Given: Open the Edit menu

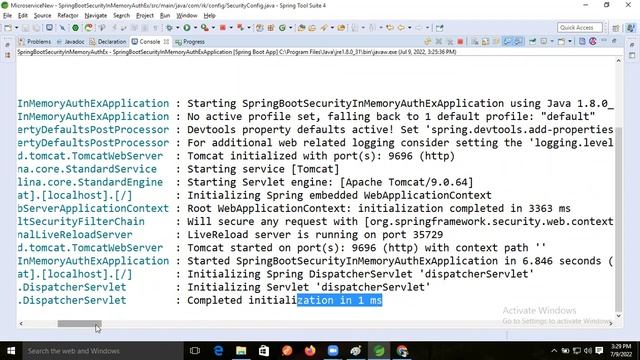Looking at the screenshot, I should (23, 16).
